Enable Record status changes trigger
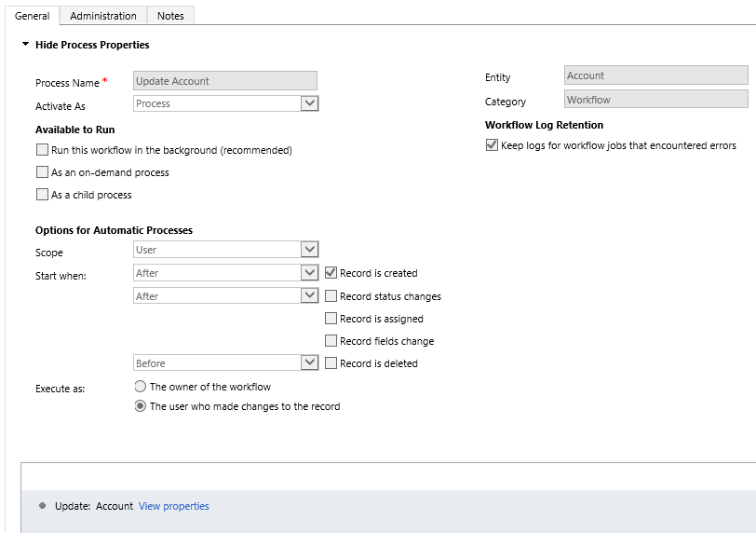756x533 pixels. [331, 295]
